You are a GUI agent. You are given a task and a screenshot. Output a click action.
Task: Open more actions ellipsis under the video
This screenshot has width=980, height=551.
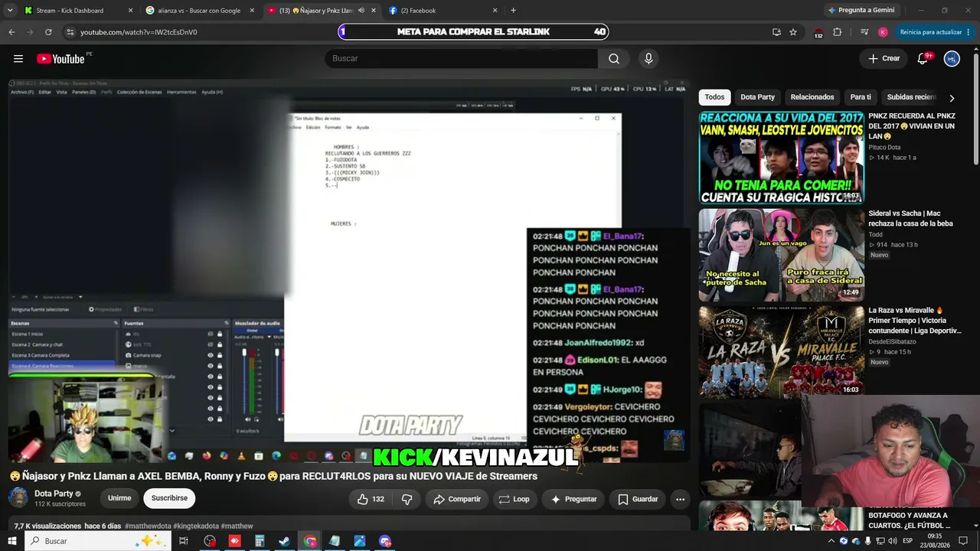(680, 499)
